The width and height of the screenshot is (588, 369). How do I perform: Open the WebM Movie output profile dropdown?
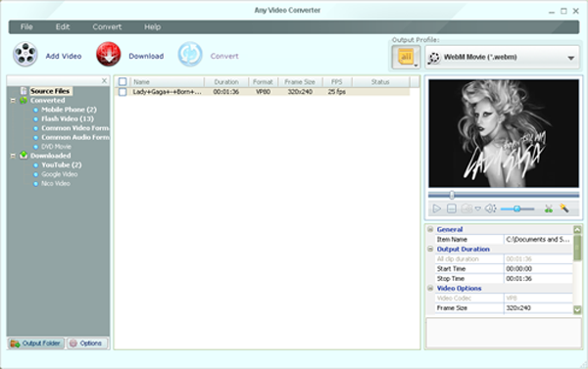pyautogui.click(x=502, y=58)
